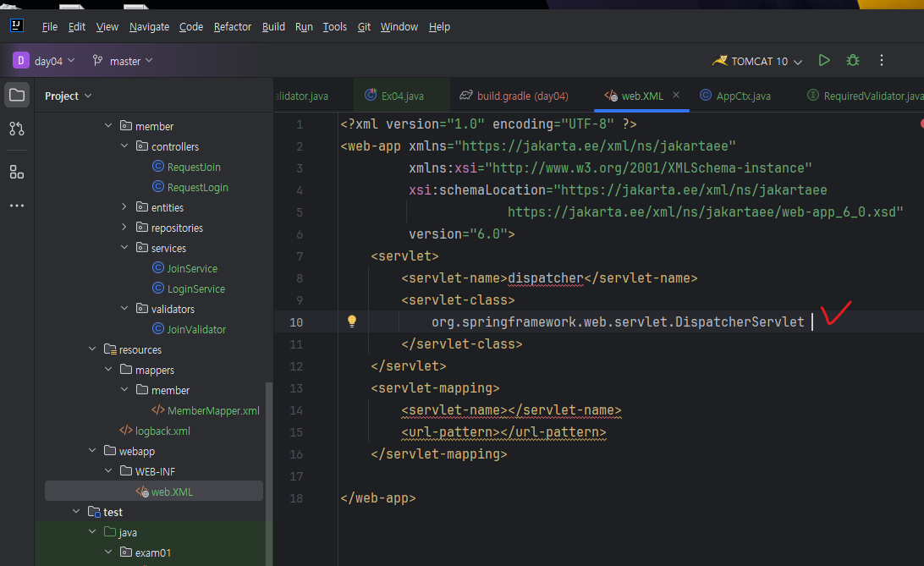Expand the entities folder
This screenshot has width=924, height=566.
click(x=124, y=206)
